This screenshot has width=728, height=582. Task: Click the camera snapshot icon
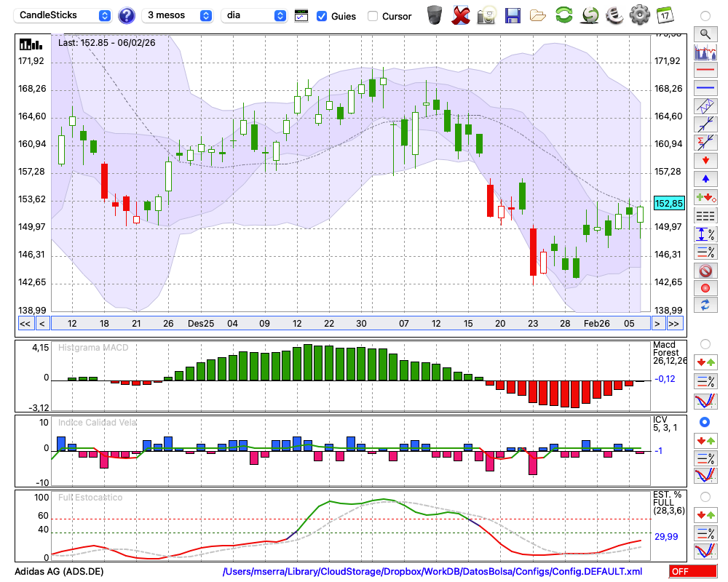click(486, 15)
